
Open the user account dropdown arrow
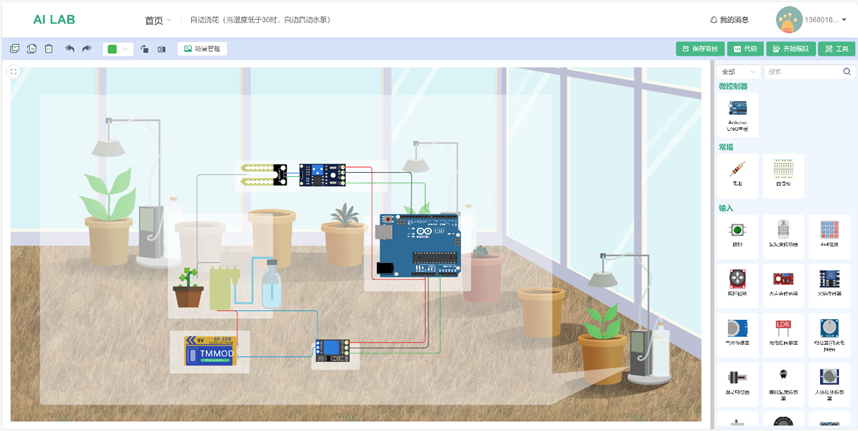tap(844, 20)
